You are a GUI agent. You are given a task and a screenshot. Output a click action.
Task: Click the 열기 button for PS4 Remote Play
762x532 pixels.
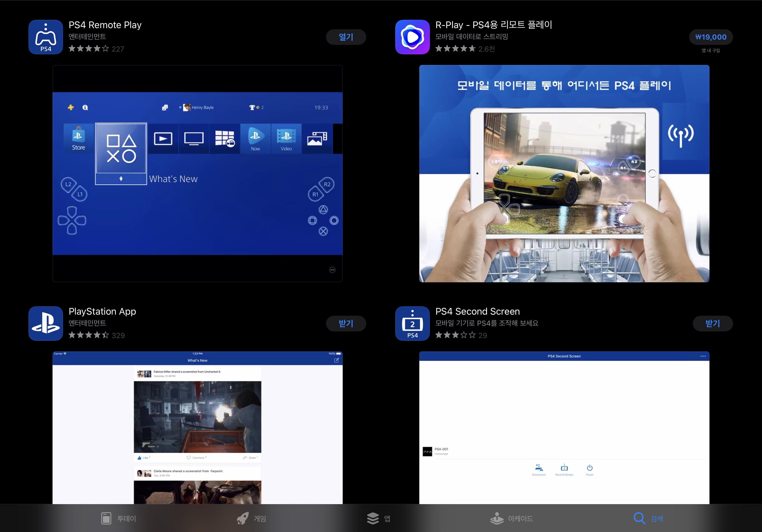tap(346, 37)
